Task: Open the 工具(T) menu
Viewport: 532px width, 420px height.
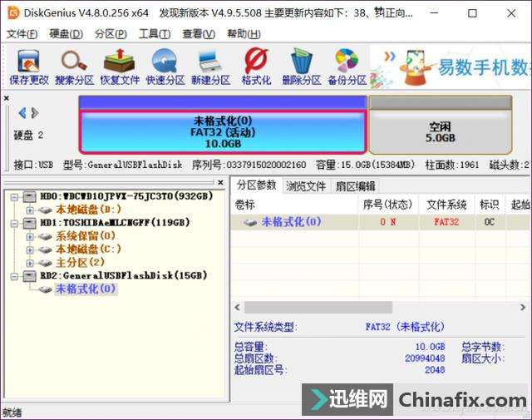Action: tap(155, 34)
